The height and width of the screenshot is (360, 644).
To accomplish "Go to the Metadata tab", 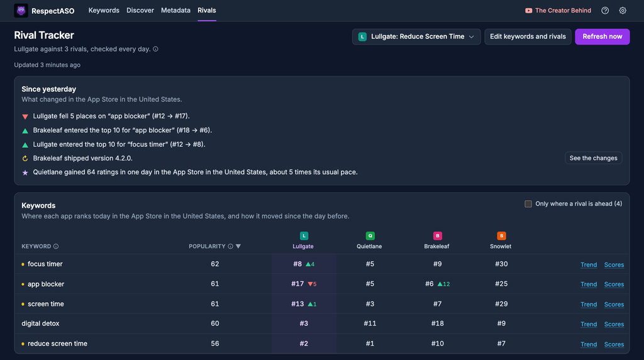I will pos(176,10).
